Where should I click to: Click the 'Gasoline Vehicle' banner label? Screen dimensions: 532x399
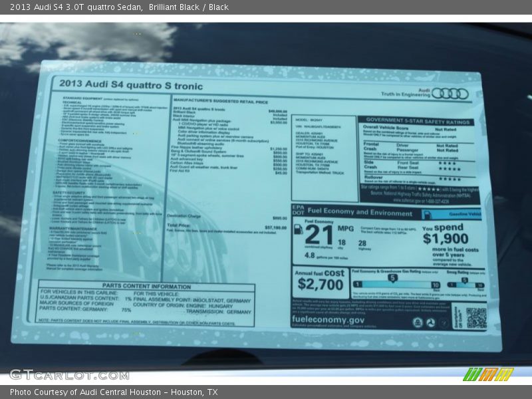465,214
